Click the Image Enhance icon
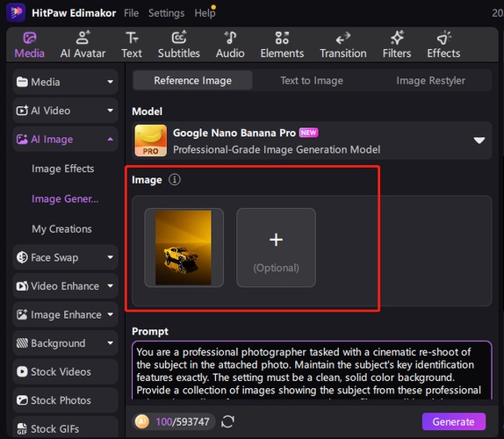The image size is (504, 439). click(22, 314)
